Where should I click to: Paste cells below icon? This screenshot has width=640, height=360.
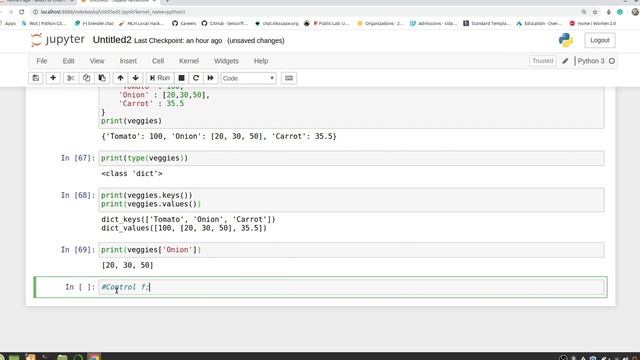(102, 78)
